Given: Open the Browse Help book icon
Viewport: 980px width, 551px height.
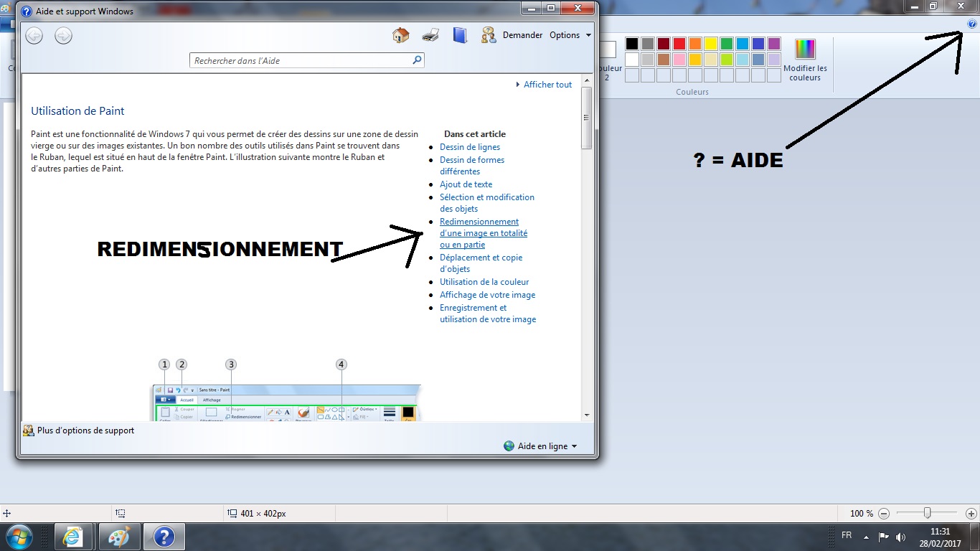Looking at the screenshot, I should [x=460, y=35].
